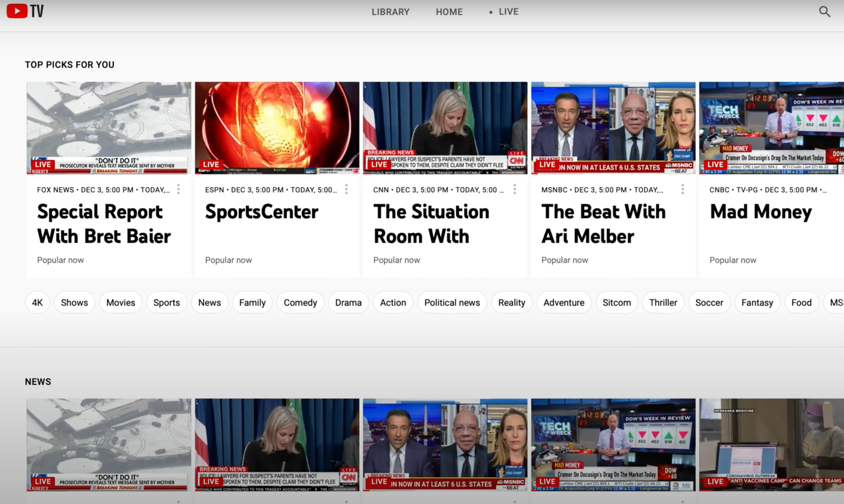Play ESPN SportsCenter live thumbnail
Viewport: 844px width, 504px height.
pos(277,128)
